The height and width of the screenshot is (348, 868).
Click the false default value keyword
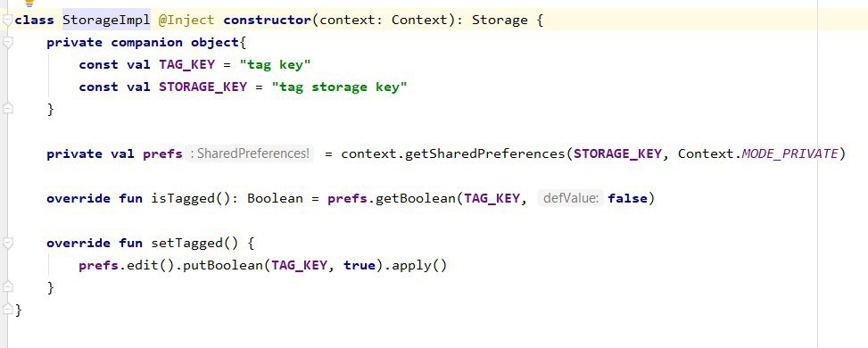[x=627, y=198]
